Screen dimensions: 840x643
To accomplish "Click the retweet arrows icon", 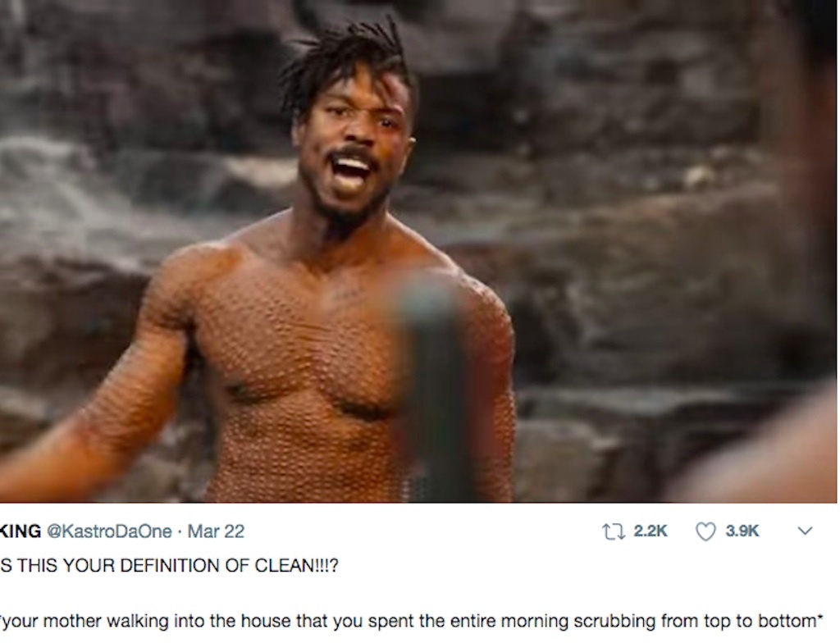I will [x=613, y=532].
